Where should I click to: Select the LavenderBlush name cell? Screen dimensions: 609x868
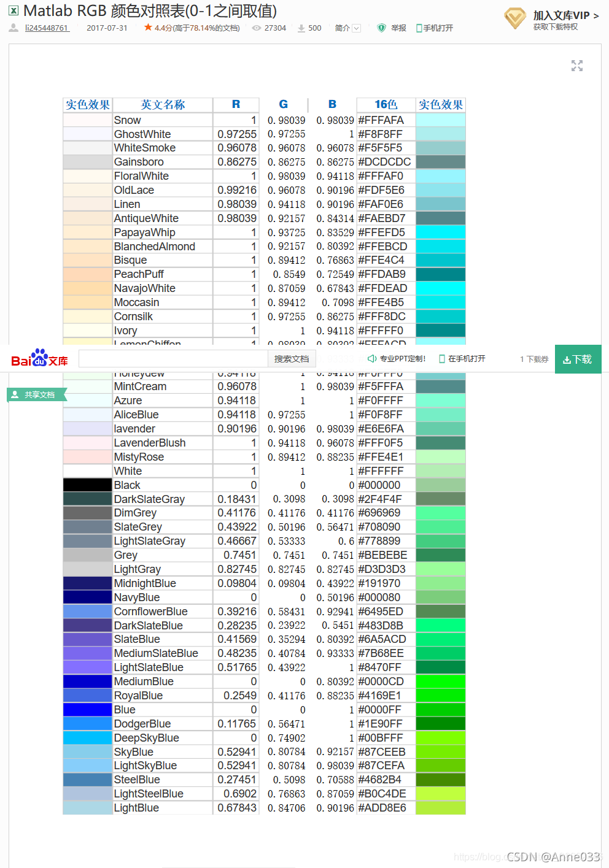pos(163,442)
